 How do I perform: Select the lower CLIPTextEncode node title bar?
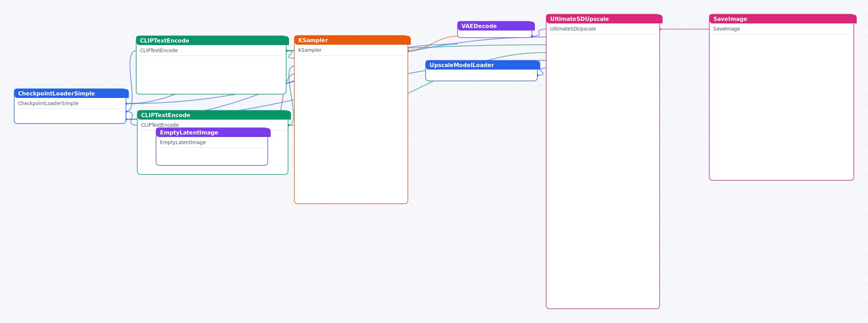click(x=214, y=115)
